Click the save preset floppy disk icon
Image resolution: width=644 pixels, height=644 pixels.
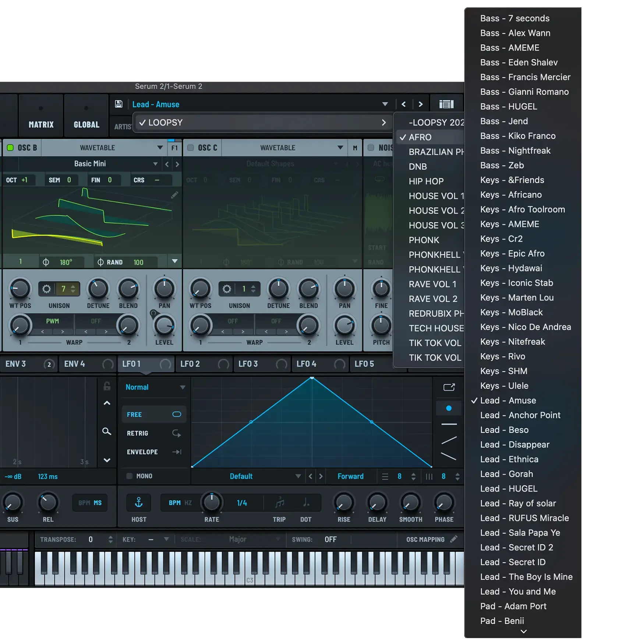tap(118, 104)
